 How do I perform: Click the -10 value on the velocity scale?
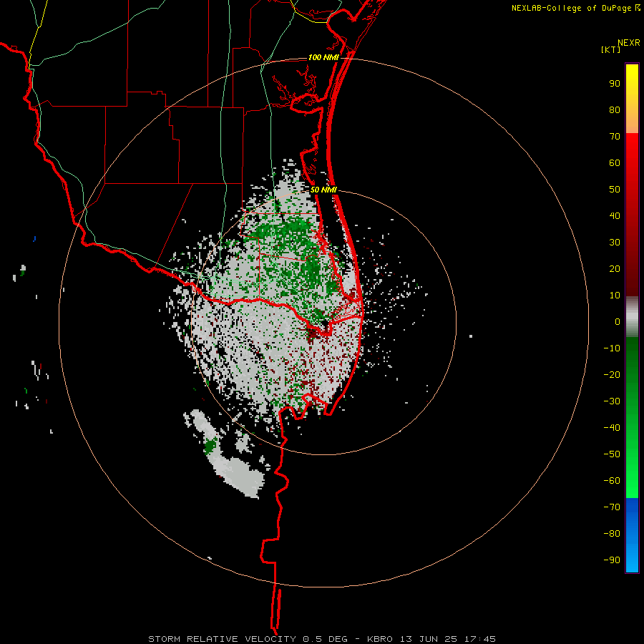click(612, 348)
